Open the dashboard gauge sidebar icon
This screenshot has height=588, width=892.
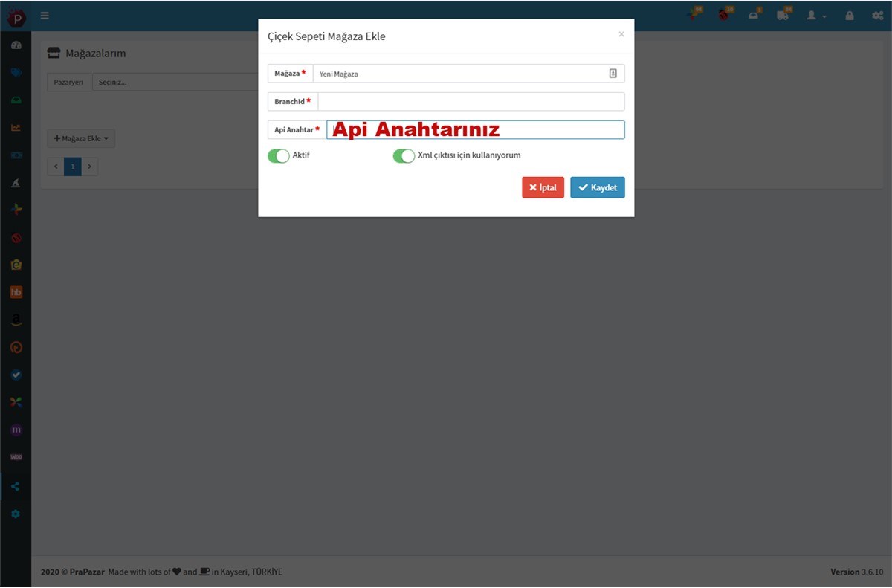tap(16, 45)
